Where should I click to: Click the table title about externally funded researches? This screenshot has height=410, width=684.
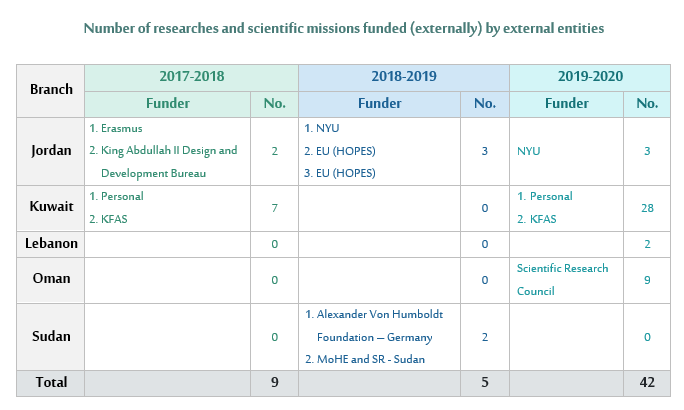point(343,28)
